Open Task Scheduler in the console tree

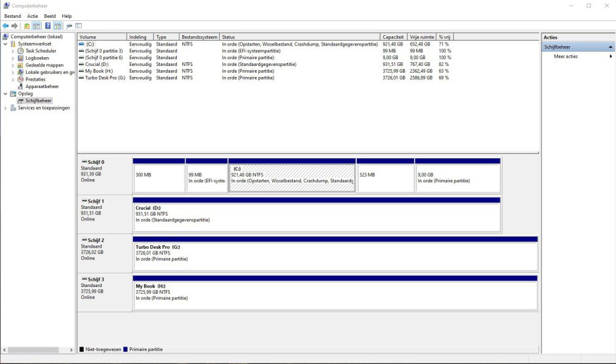pos(40,51)
